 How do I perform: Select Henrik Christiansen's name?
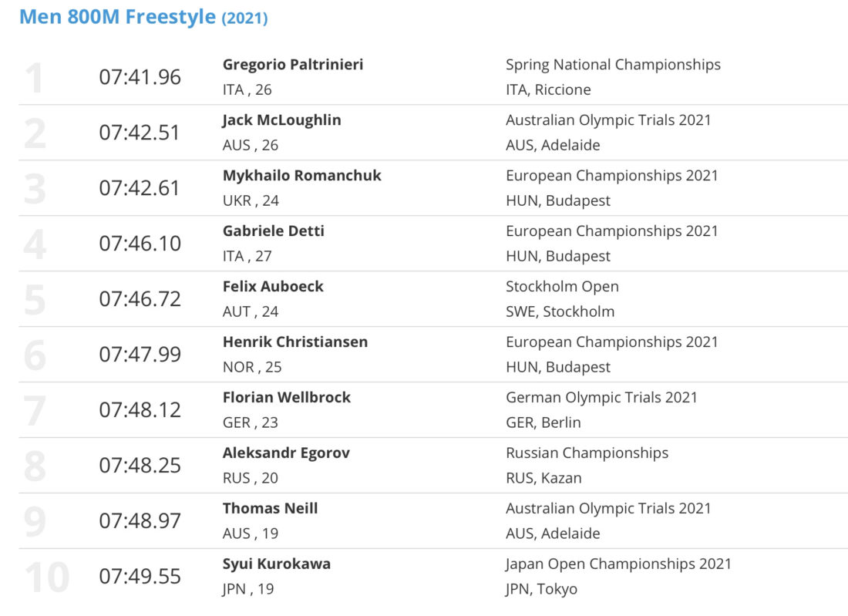click(x=294, y=342)
